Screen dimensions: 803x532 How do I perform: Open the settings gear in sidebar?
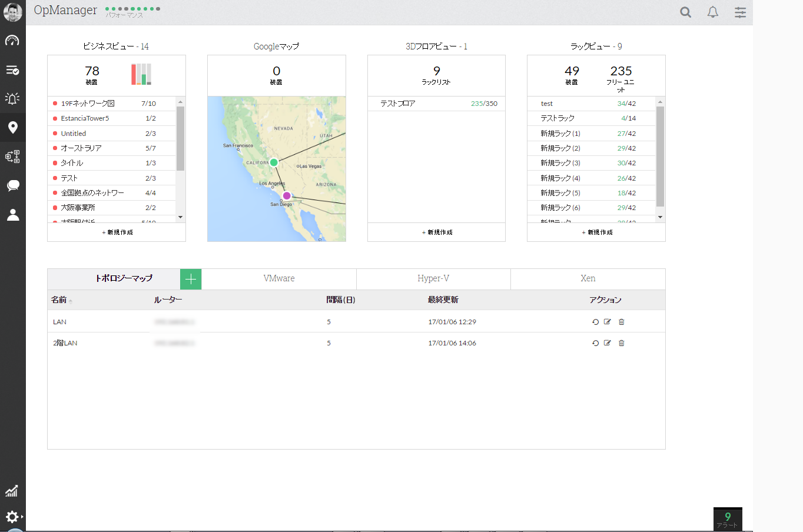pos(12,517)
